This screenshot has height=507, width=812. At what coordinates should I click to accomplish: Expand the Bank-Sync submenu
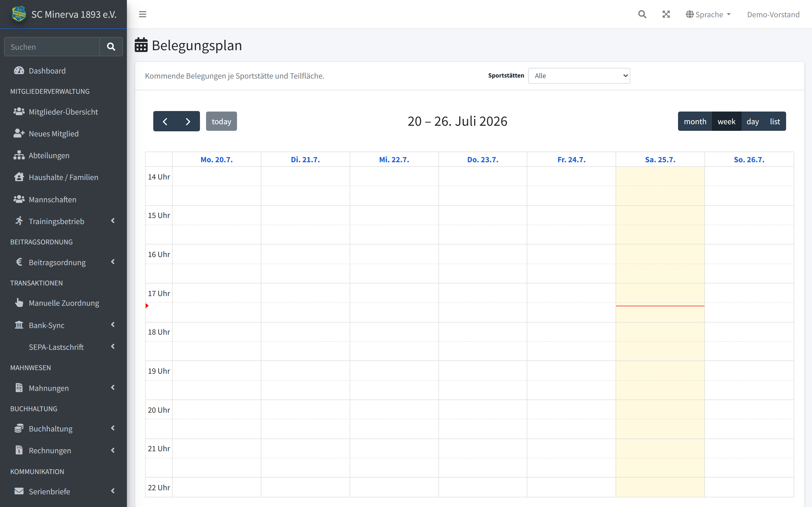[x=63, y=325]
